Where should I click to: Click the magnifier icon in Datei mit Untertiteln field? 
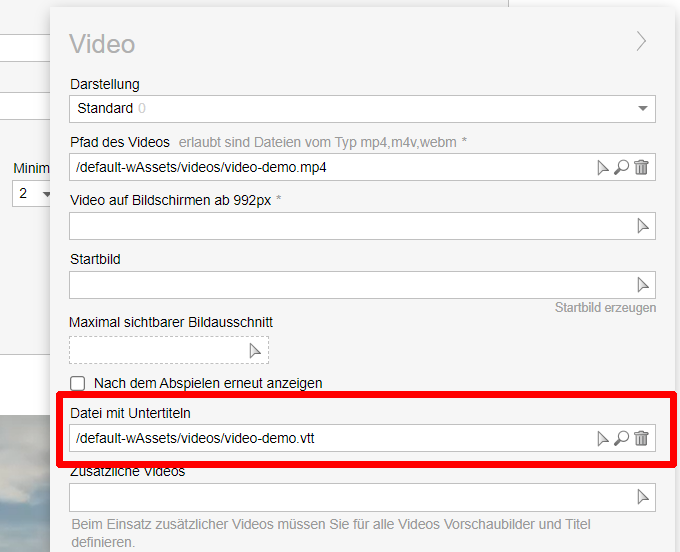tap(621, 438)
